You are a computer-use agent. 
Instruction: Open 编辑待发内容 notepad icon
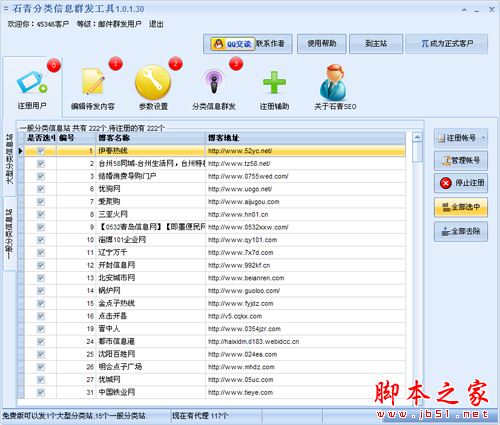[x=93, y=82]
